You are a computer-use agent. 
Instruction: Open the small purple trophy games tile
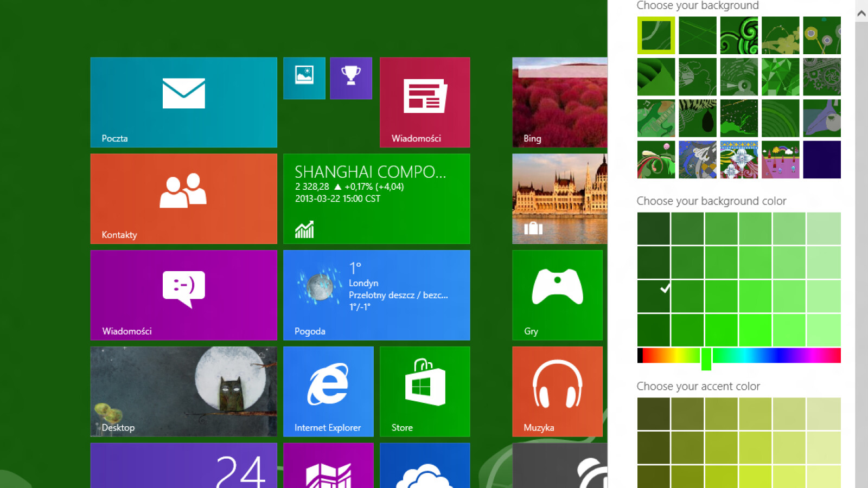[x=350, y=78]
